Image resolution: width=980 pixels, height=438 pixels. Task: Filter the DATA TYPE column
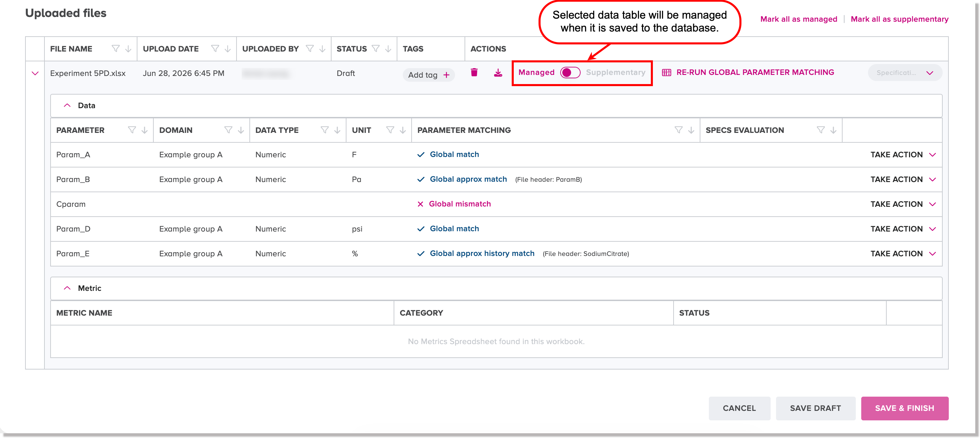[324, 130]
